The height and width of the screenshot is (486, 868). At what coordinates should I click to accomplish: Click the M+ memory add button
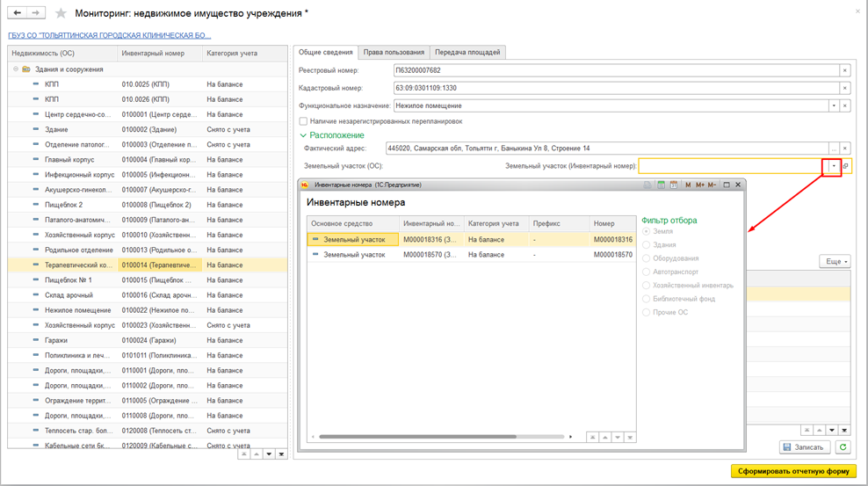coord(699,185)
